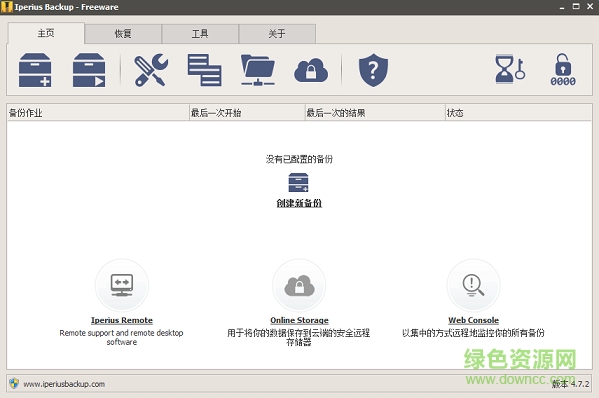The width and height of the screenshot is (599, 398).
Task: Click the www.iperiusbackup.com website link
Action: point(64,384)
